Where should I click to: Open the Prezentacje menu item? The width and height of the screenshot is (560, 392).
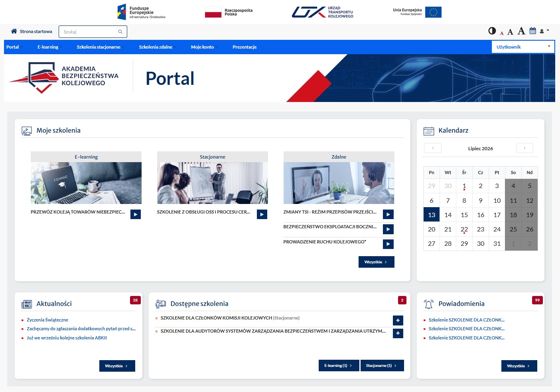(x=245, y=47)
